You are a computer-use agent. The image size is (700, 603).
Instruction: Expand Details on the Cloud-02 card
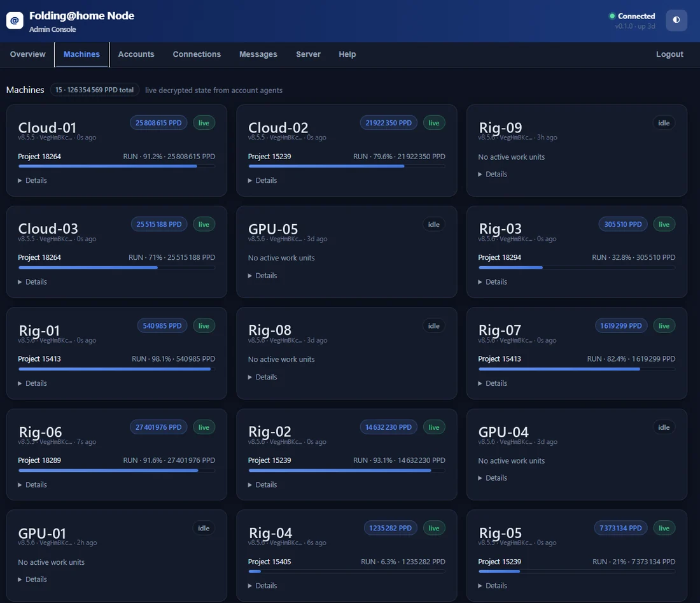point(262,180)
